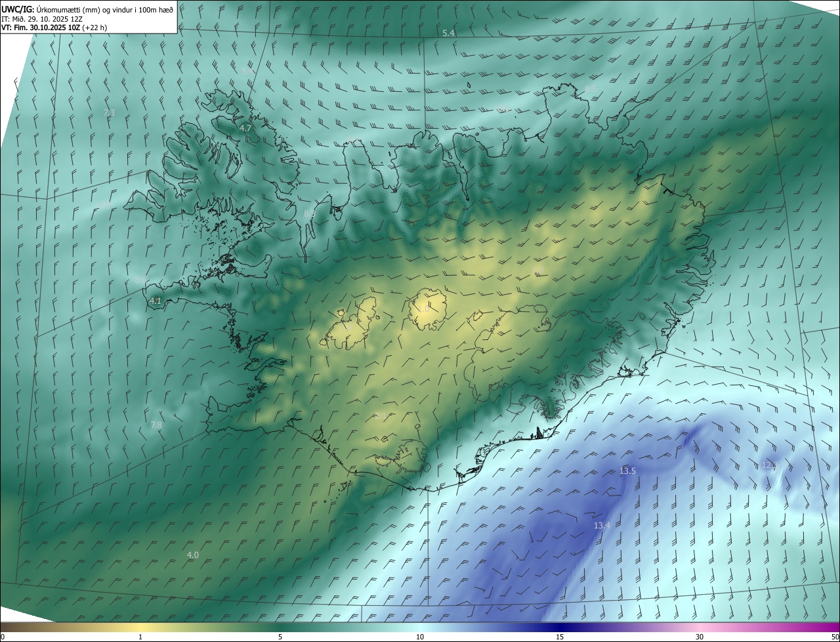The width and height of the screenshot is (840, 642).
Task: Click the 4.1 value label on the map
Action: point(156,301)
